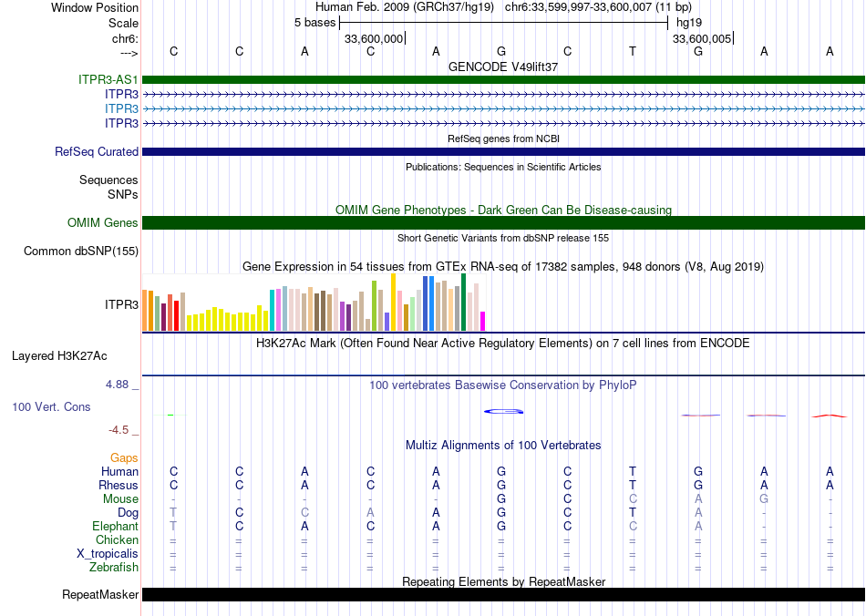
Task: Click the dark blue RefSeq Curated bar
Action: [503, 151]
